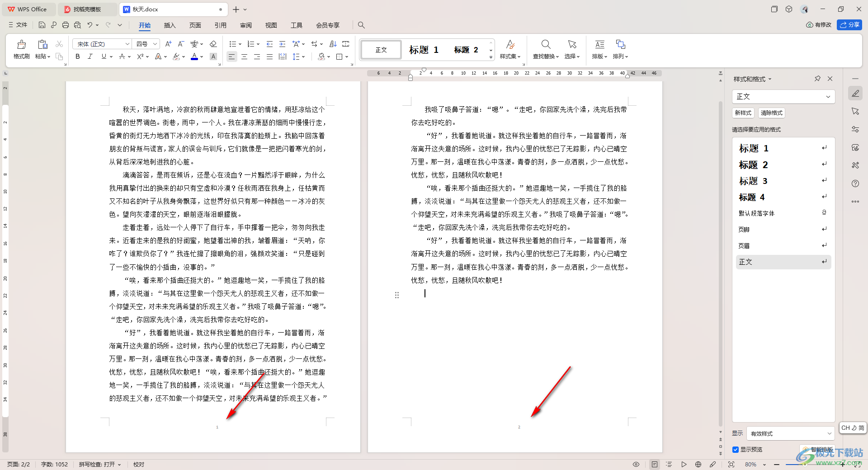Click the print icon in quick access bar
The width and height of the screenshot is (868, 470).
click(66, 25)
